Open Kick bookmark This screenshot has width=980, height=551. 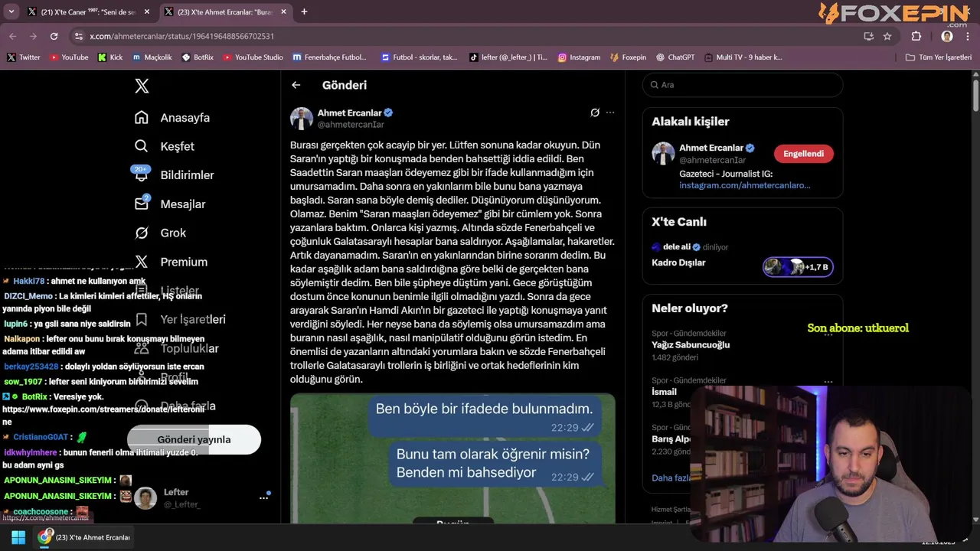(110, 57)
